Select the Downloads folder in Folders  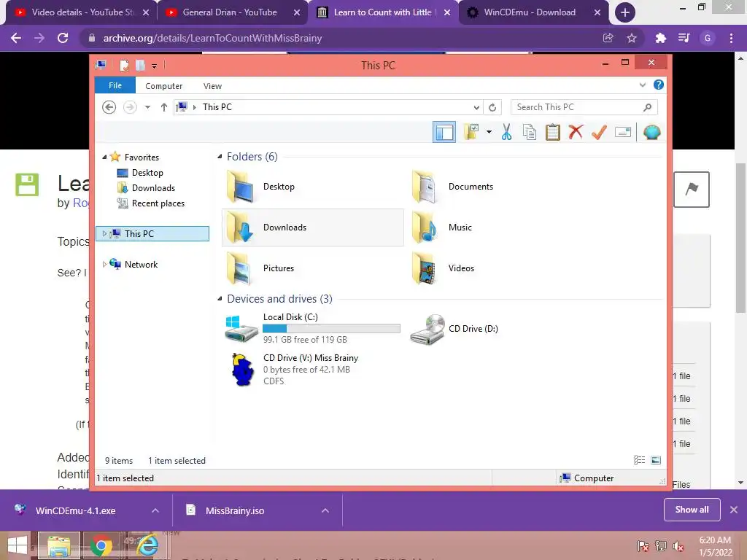tap(312, 227)
